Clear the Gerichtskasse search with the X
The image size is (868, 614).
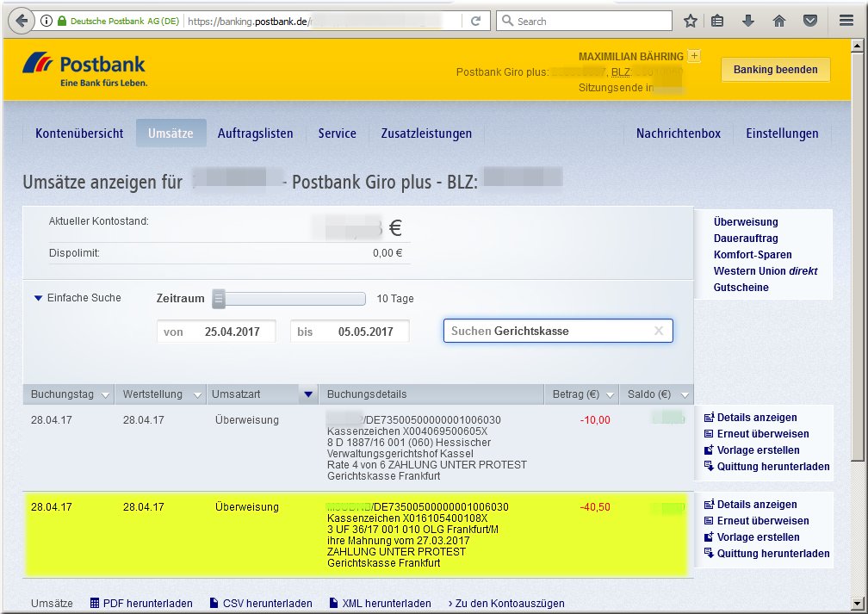click(x=659, y=331)
